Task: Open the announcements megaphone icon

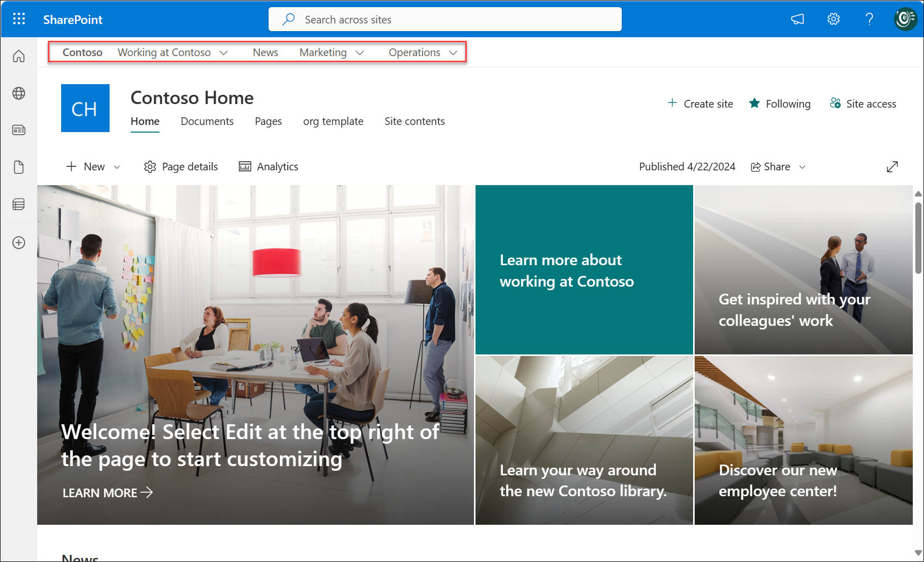Action: click(797, 19)
